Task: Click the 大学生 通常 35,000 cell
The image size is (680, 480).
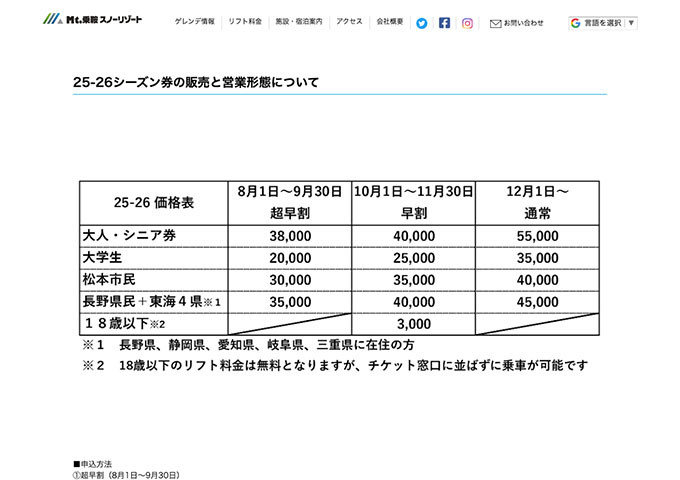Action: (537, 258)
